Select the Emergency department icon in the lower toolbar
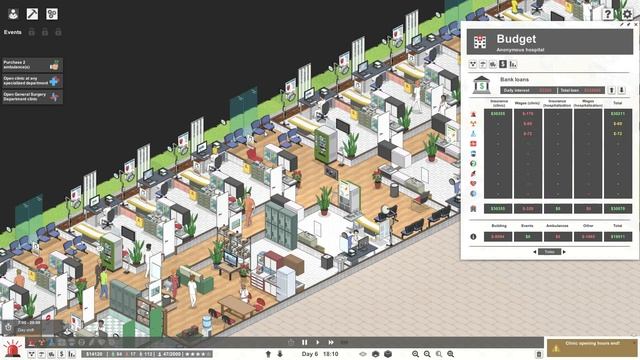The height and width of the screenshot is (360, 640). tap(32, 342)
